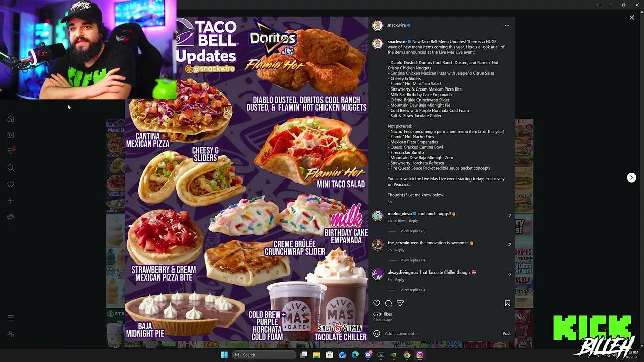644x362 pixels.
Task: Like alwayslivingmas's comment
Action: (x=509, y=274)
